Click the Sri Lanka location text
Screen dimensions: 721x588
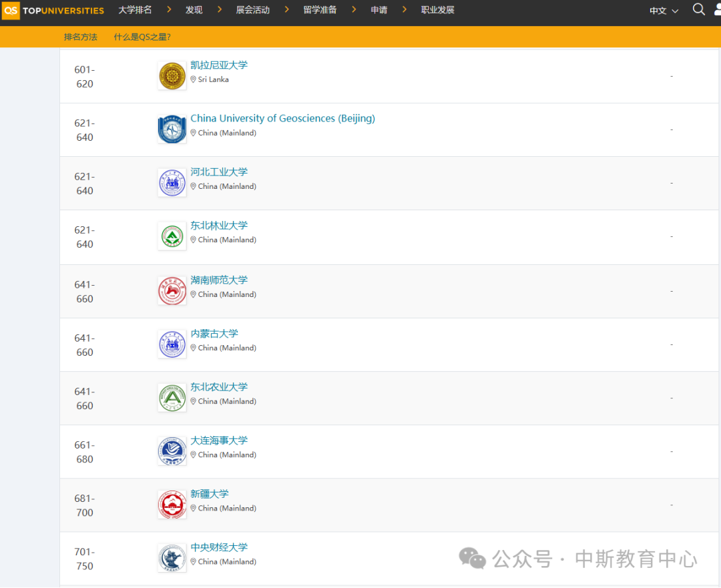pyautogui.click(x=214, y=79)
